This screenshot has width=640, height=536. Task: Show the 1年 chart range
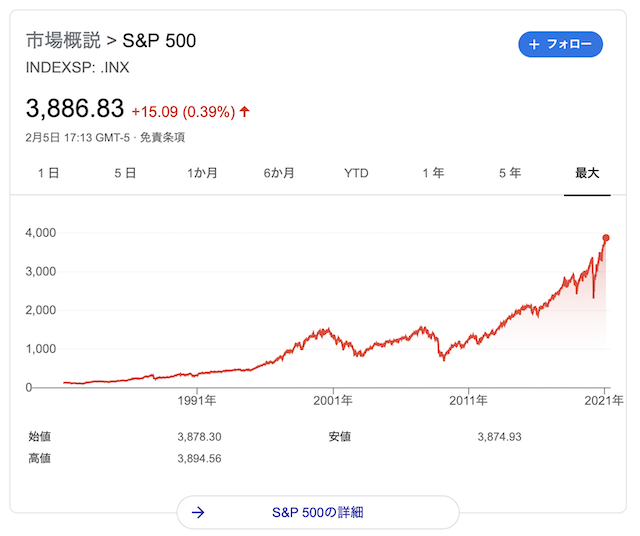[433, 173]
